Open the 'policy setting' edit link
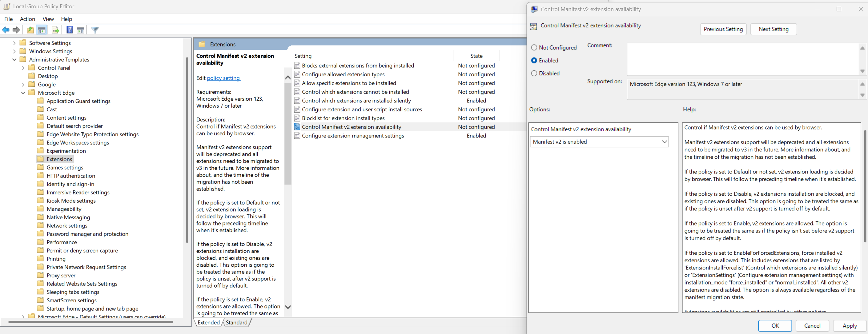 (x=223, y=78)
